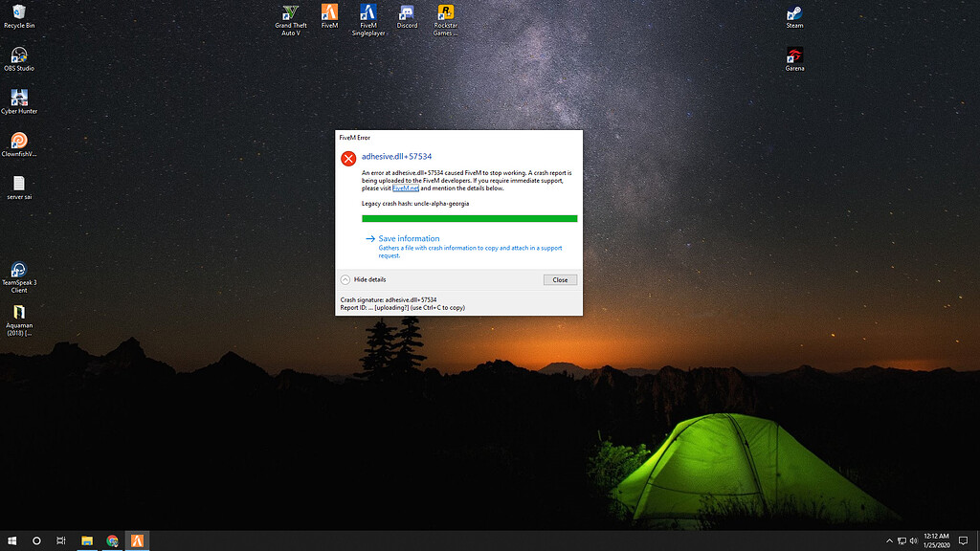Open the Windows Start menu
The width and height of the screenshot is (980, 551).
click(11, 540)
